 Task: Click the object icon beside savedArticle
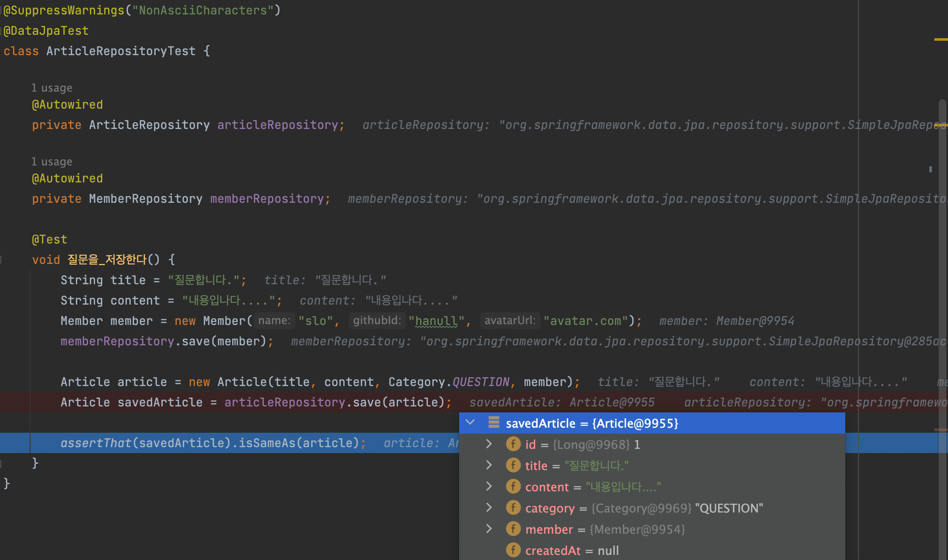coord(494,423)
